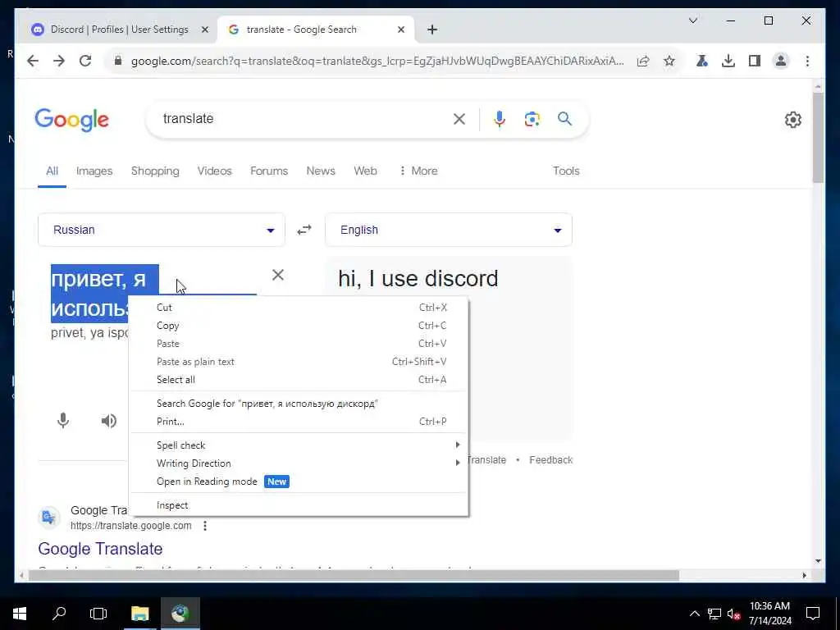This screenshot has width=840, height=630.
Task: Listen to the Russian text speaker icon
Action: click(x=109, y=421)
